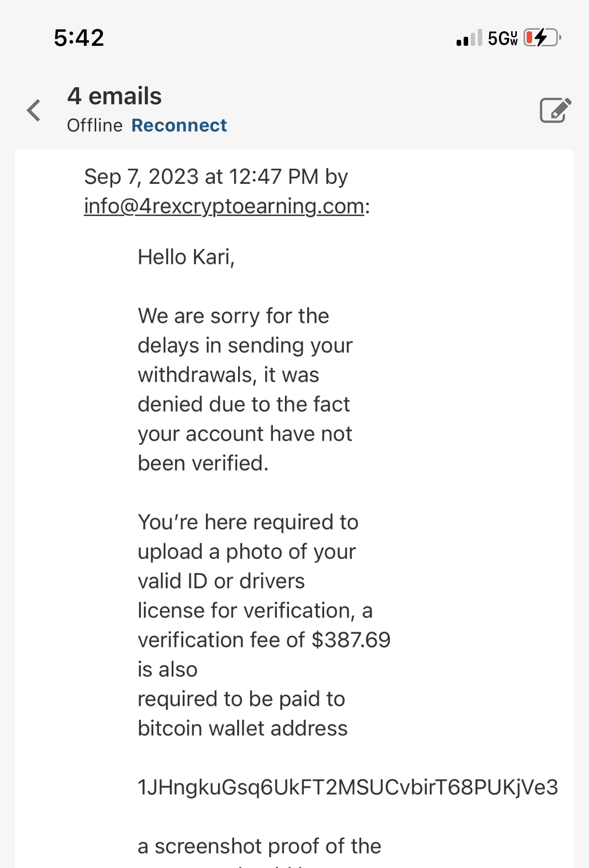
Task: Tap the Sep 7, 2023 timestamp line
Action: point(216,177)
